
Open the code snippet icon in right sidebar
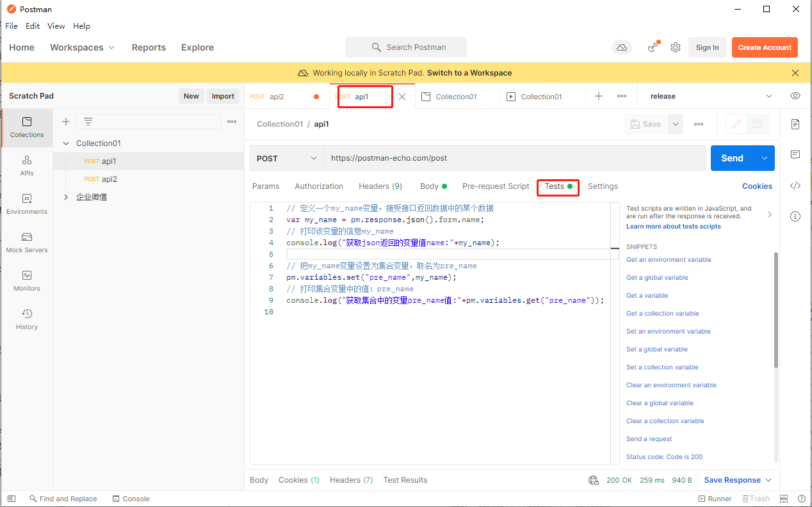point(795,186)
